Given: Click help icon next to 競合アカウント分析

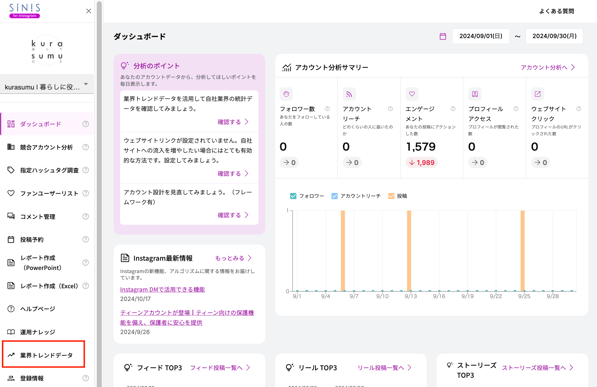Looking at the screenshot, I should [x=86, y=147].
